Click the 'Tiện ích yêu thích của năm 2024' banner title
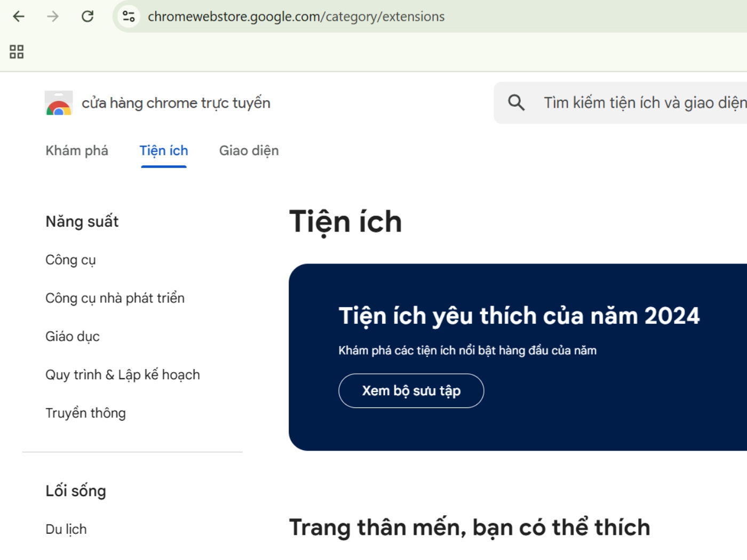The width and height of the screenshot is (747, 560). click(x=519, y=316)
